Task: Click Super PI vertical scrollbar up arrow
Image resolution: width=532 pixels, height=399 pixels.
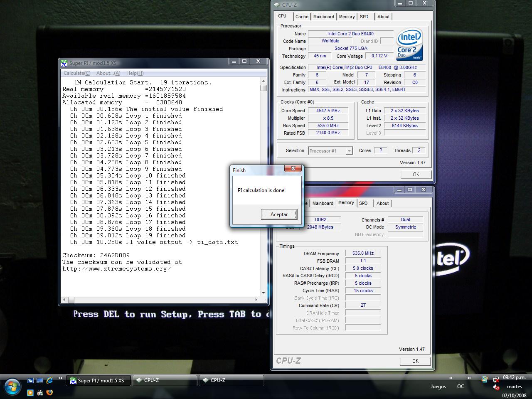Action: point(264,81)
